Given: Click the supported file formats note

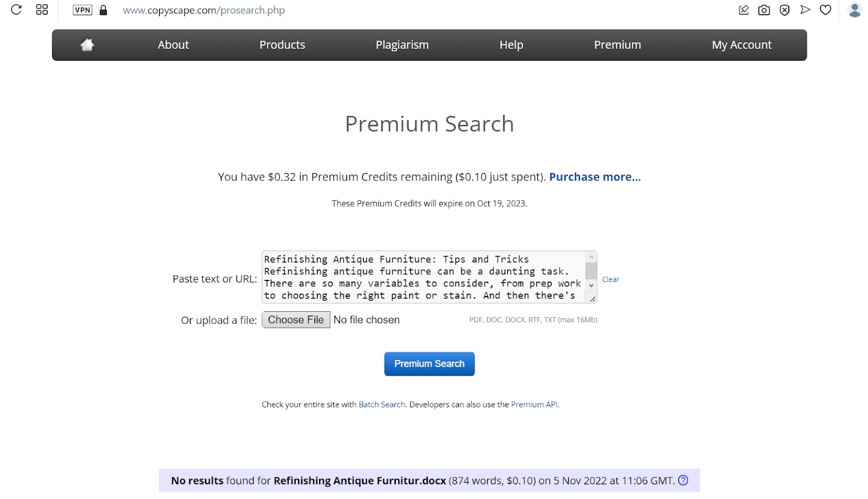Looking at the screenshot, I should pos(533,320).
